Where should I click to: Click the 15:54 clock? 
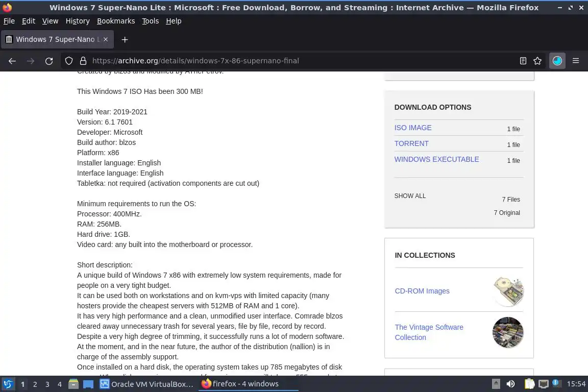[576, 384]
